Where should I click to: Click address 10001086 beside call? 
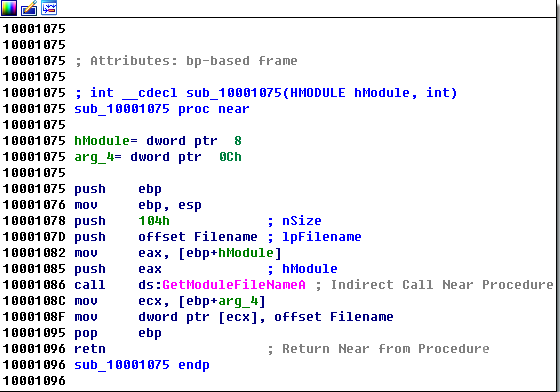[x=34, y=285]
